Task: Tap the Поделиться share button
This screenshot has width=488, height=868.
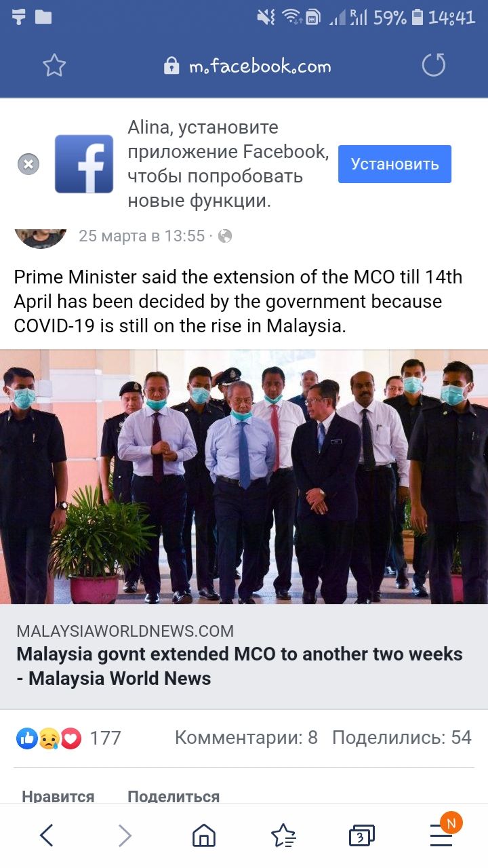Action: click(174, 796)
